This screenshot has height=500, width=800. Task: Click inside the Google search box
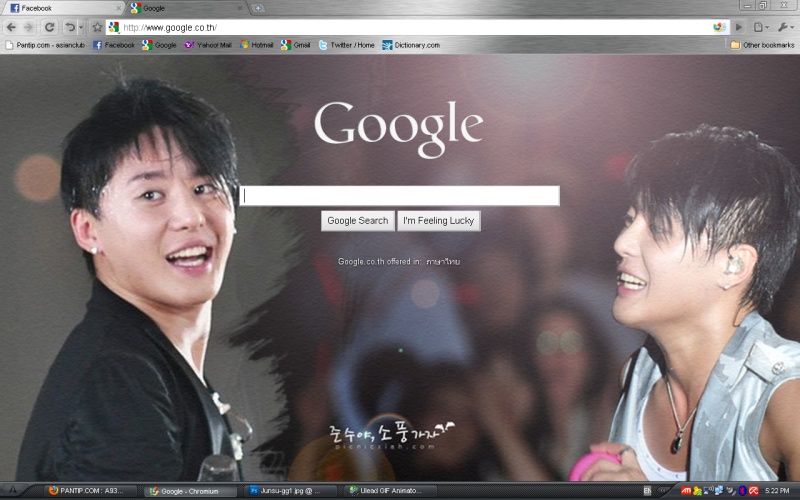pos(399,196)
